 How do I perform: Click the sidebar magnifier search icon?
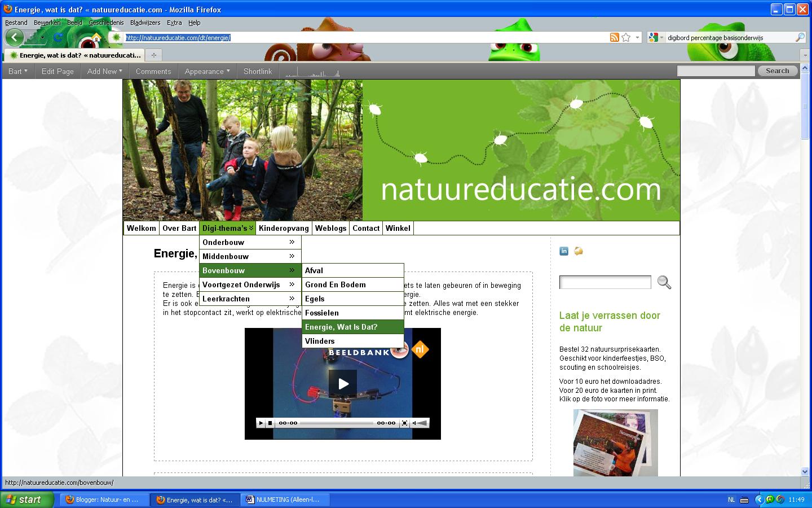click(x=664, y=282)
